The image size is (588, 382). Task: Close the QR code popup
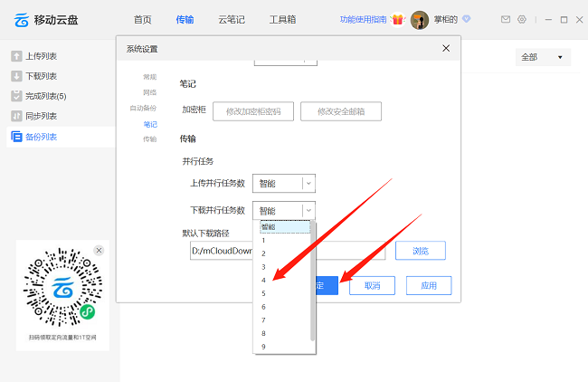tap(99, 250)
